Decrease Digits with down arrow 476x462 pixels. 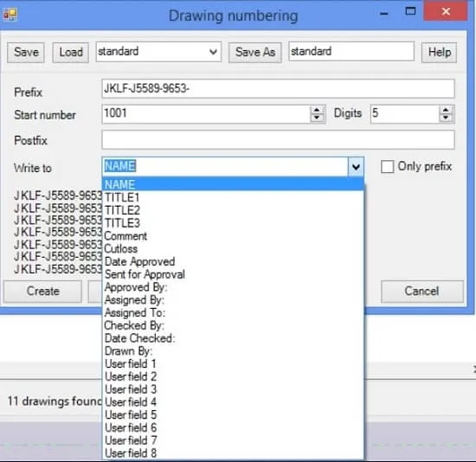coord(446,118)
